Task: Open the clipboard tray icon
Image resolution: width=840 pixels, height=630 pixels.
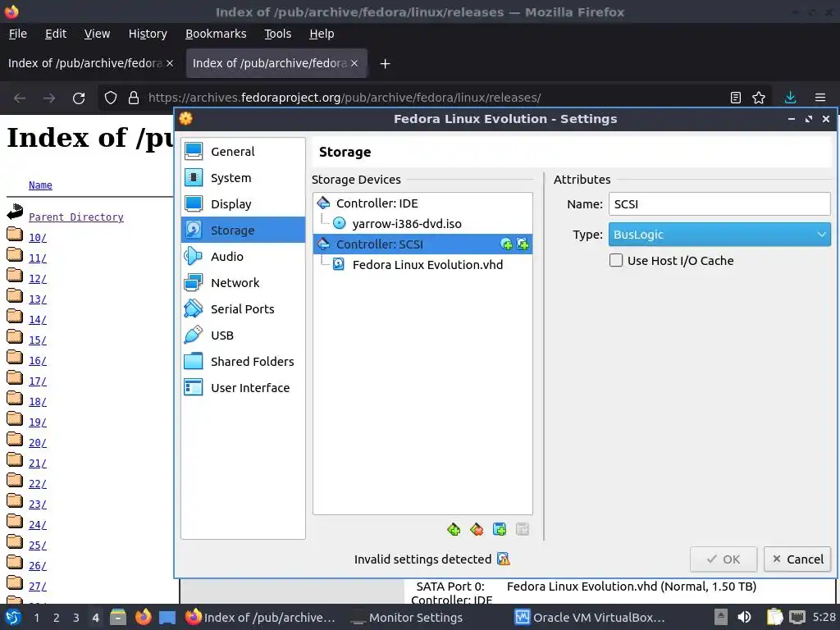Action: point(774,617)
